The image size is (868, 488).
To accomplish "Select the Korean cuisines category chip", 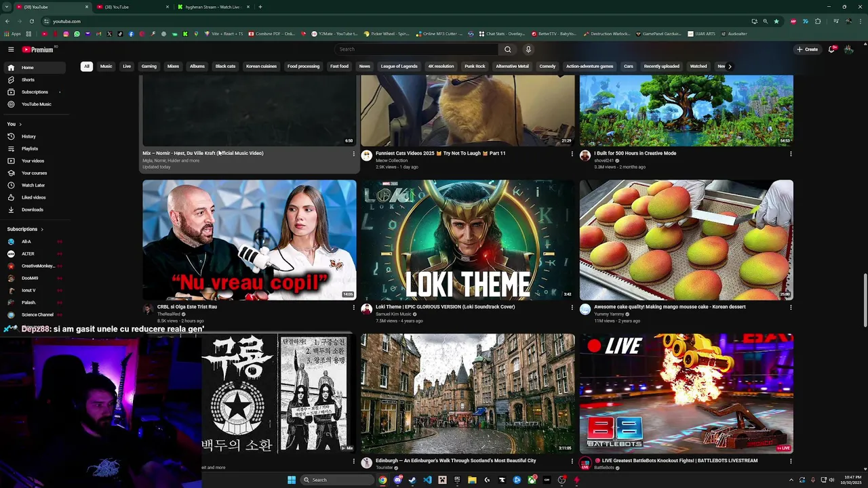I will [261, 66].
